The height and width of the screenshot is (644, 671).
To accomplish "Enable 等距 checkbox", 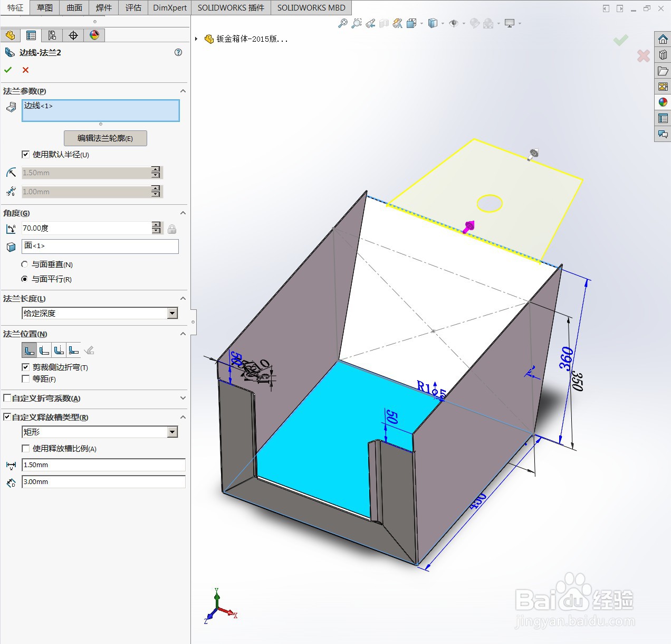I will click(25, 378).
